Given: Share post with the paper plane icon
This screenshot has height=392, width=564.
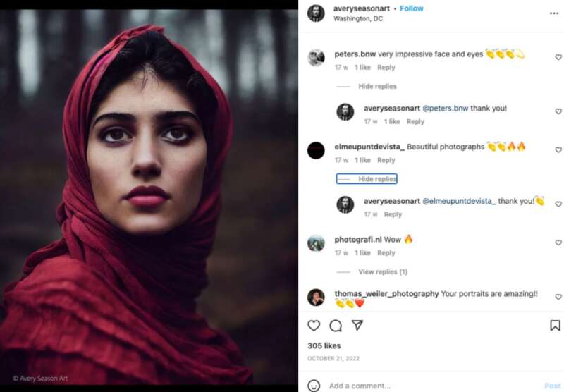Looking at the screenshot, I should (x=357, y=325).
